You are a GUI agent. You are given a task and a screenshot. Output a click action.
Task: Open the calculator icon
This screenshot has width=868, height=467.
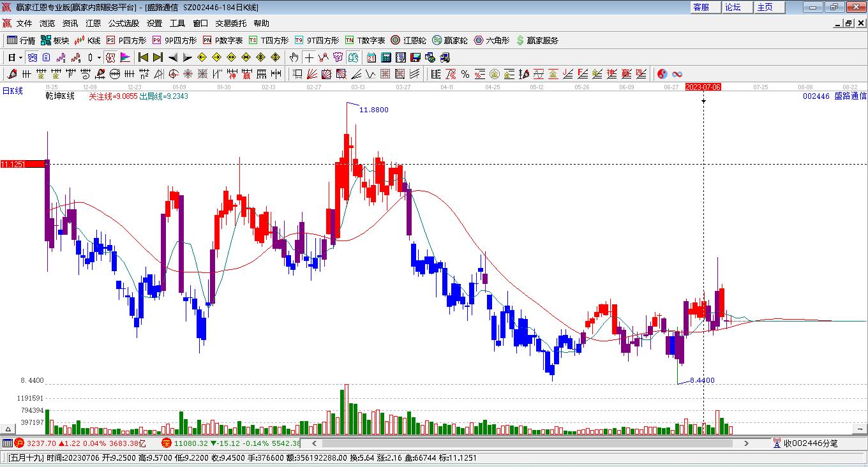(385, 57)
